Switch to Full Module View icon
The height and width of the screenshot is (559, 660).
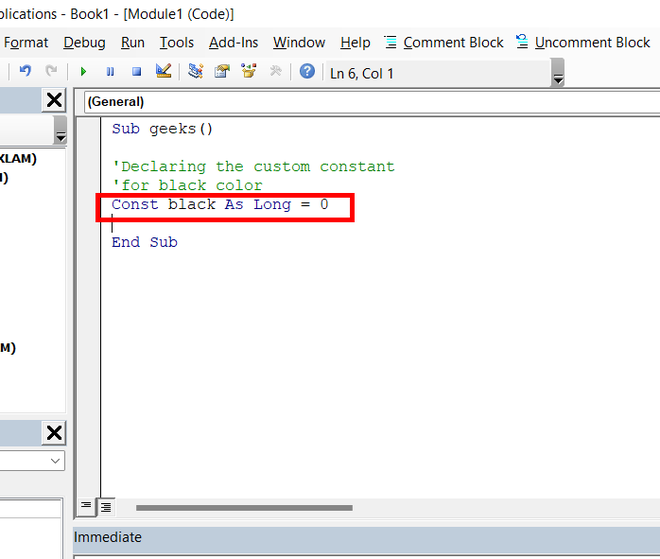point(106,507)
